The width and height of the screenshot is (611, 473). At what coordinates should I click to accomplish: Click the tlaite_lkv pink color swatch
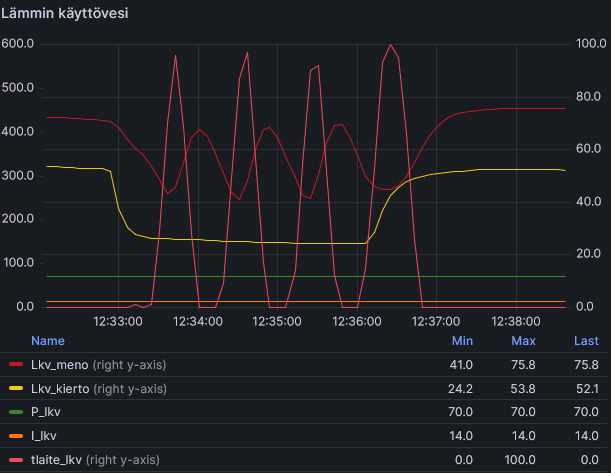click(x=16, y=460)
